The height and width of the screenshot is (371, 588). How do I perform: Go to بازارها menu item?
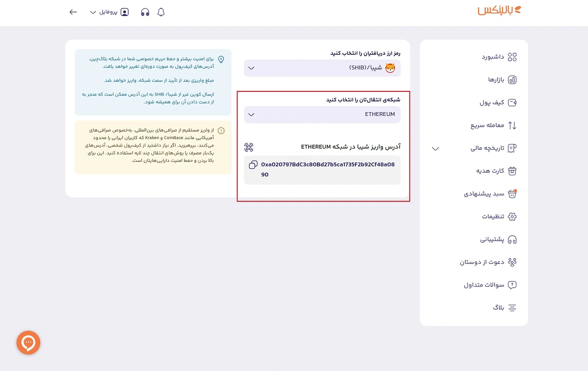coord(496,80)
